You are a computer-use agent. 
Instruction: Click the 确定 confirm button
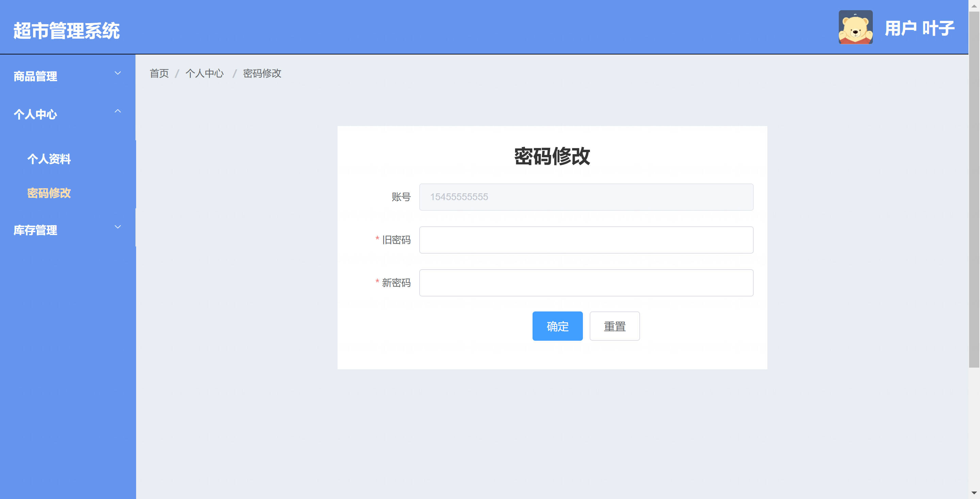tap(557, 326)
